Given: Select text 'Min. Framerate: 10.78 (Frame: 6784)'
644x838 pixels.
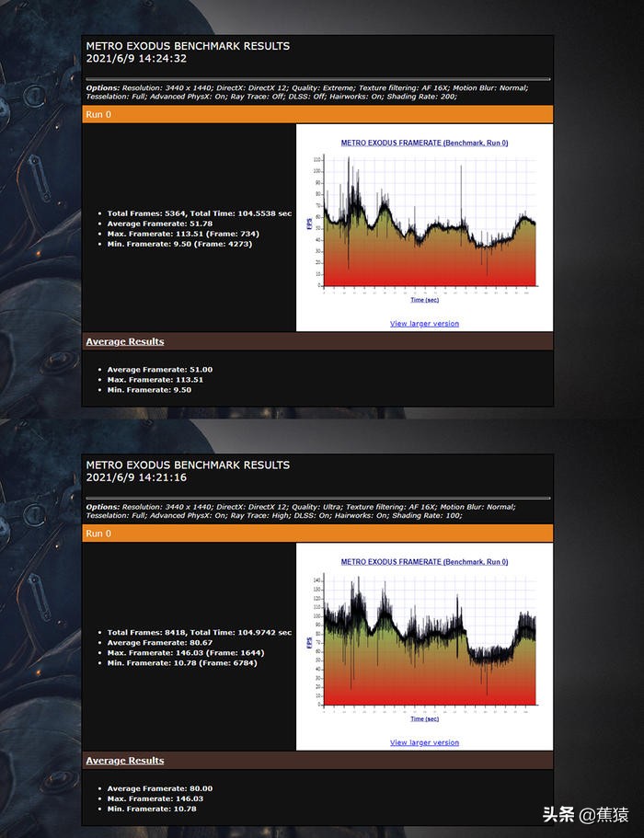Looking at the screenshot, I should [182, 662].
